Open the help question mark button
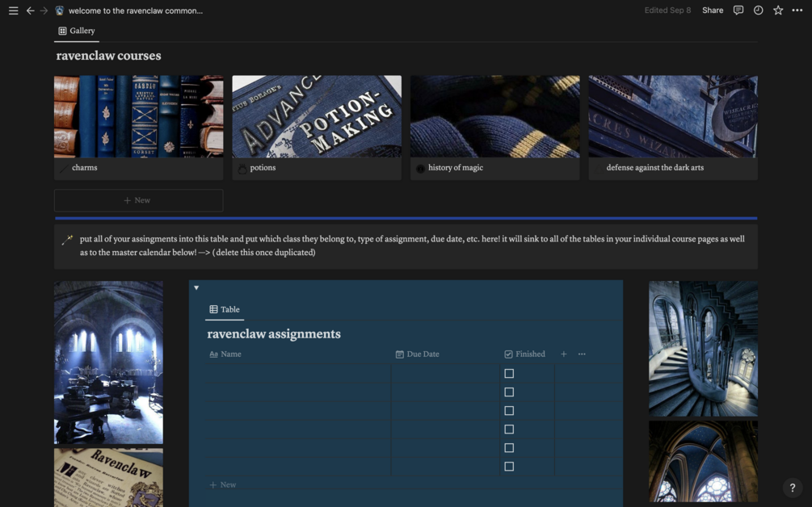The height and width of the screenshot is (507, 812). [x=793, y=488]
